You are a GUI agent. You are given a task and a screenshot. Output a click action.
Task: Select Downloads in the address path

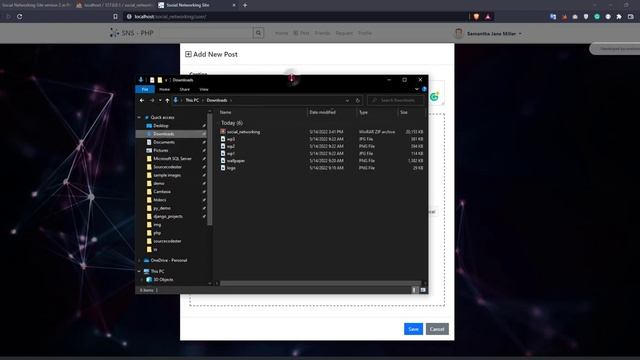coord(217,100)
